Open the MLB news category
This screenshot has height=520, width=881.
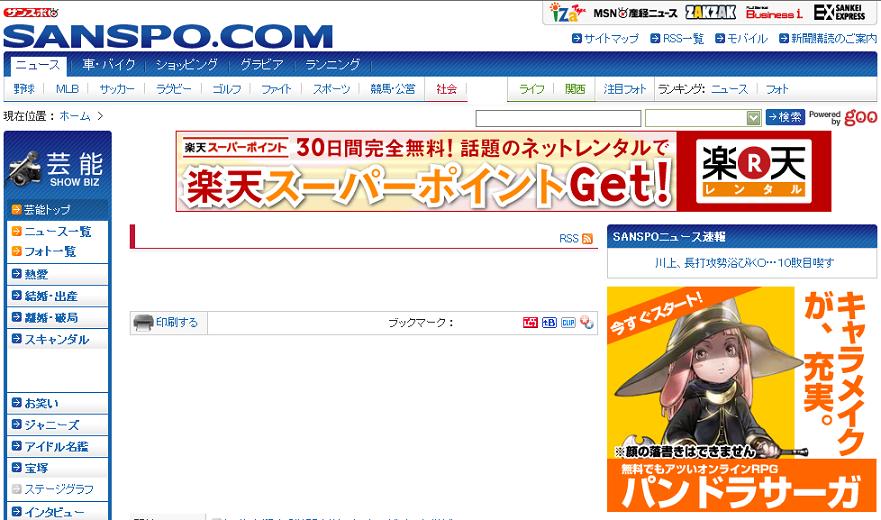click(x=67, y=89)
